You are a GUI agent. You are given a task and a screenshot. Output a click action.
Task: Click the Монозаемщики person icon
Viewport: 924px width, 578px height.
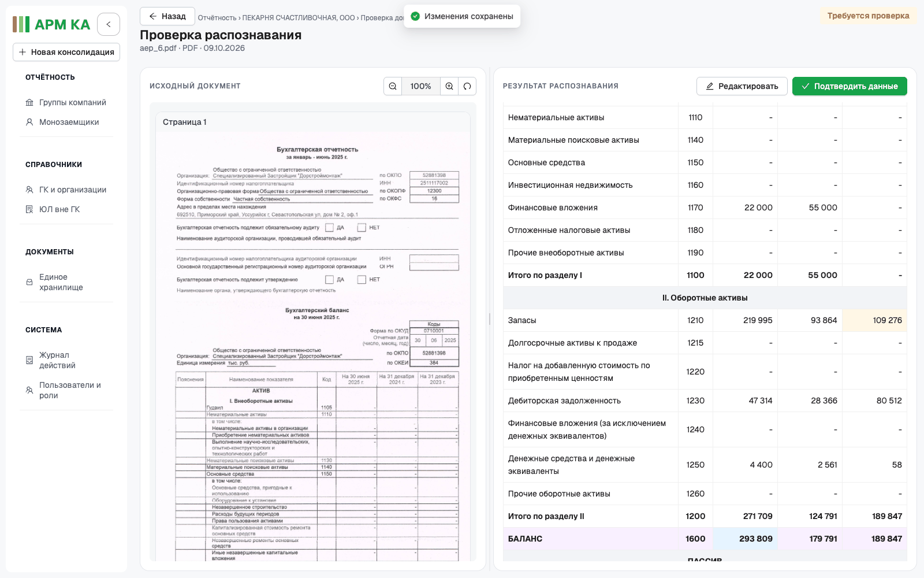point(29,122)
